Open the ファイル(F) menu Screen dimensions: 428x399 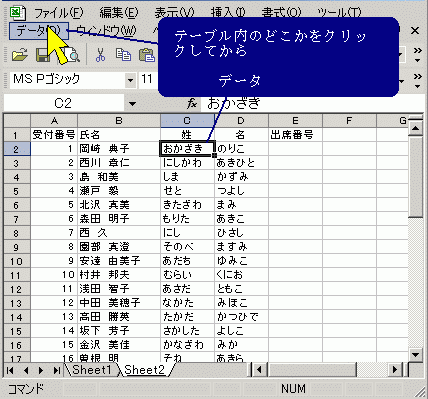tap(59, 13)
